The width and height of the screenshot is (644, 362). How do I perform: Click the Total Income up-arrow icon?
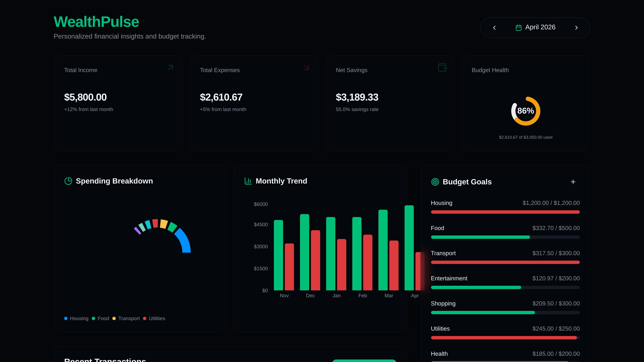click(x=170, y=67)
